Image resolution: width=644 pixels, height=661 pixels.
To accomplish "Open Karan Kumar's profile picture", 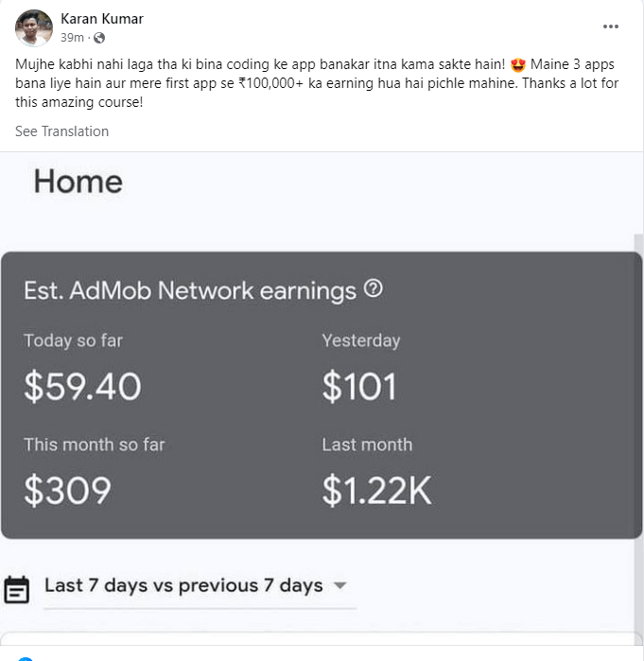I will click(x=34, y=28).
